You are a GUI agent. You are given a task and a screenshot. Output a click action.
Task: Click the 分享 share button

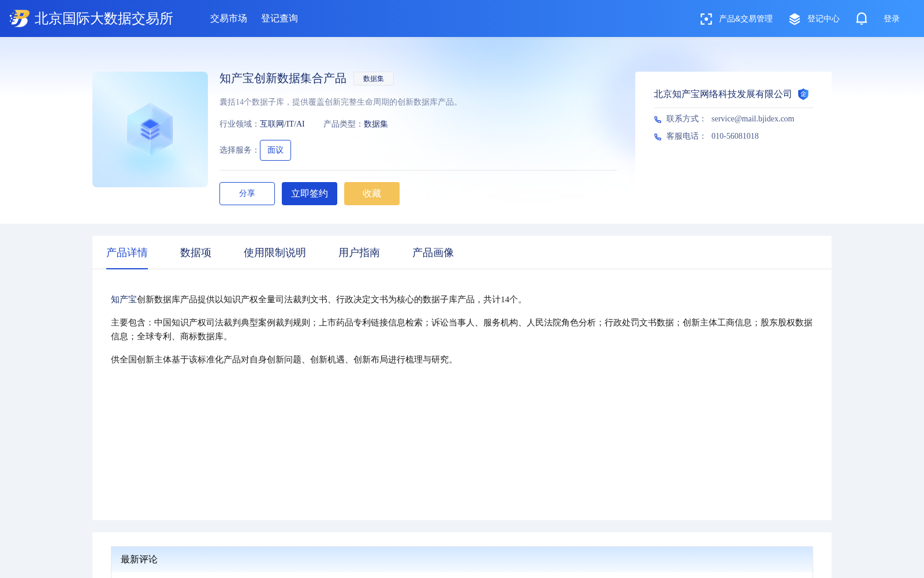247,194
